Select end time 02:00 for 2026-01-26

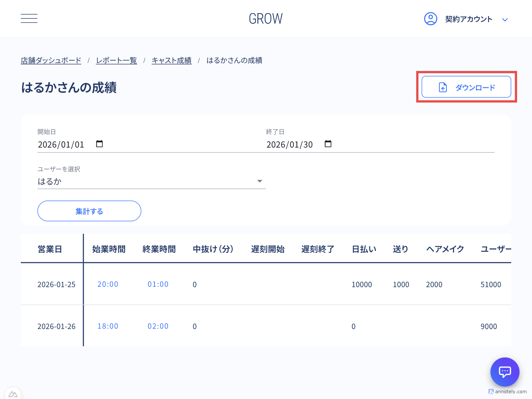coord(158,326)
